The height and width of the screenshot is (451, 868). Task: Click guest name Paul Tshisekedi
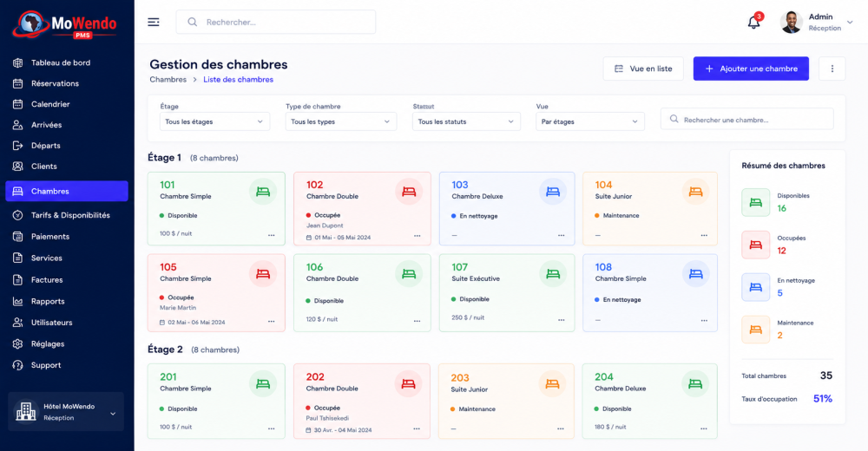click(x=327, y=418)
